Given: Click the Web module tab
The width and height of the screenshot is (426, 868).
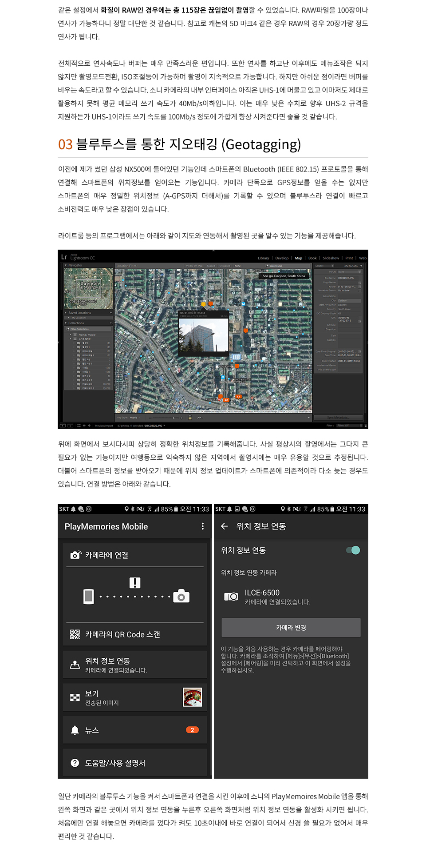Looking at the screenshot, I should [x=363, y=258].
